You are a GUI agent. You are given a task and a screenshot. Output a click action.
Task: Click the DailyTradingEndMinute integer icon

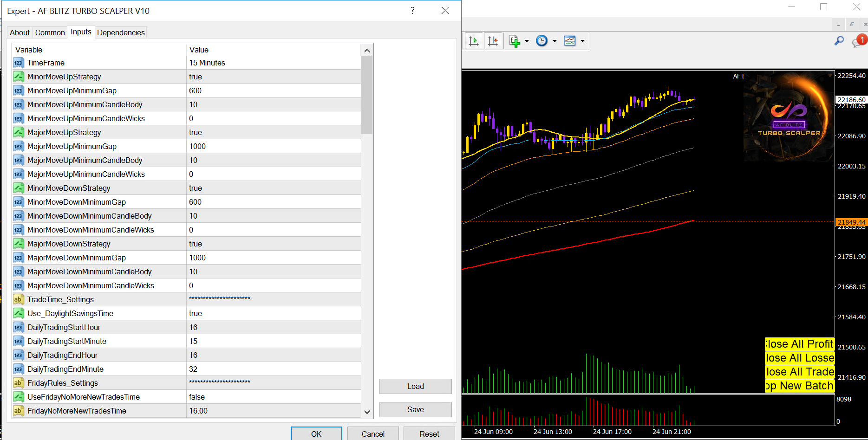point(19,369)
